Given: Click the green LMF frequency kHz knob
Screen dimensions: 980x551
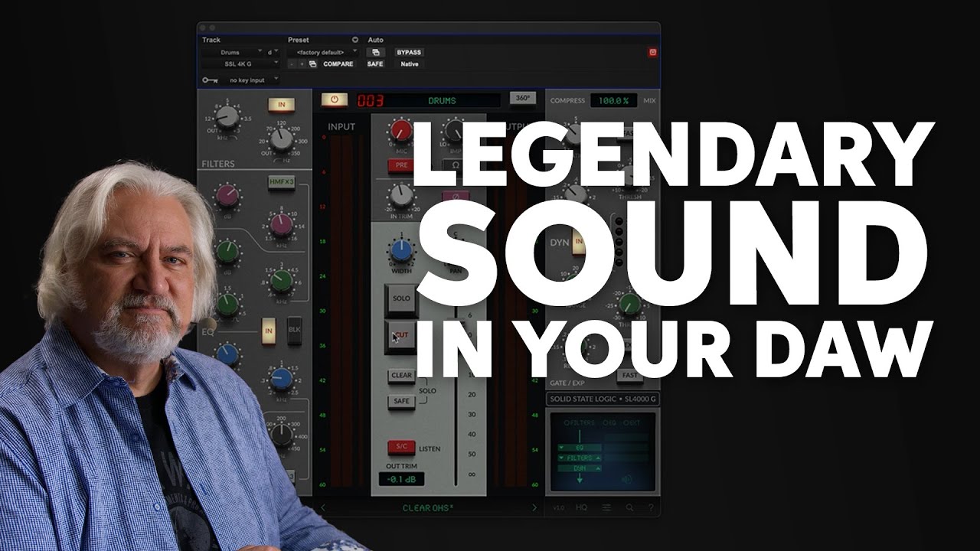Looking at the screenshot, I should (282, 281).
